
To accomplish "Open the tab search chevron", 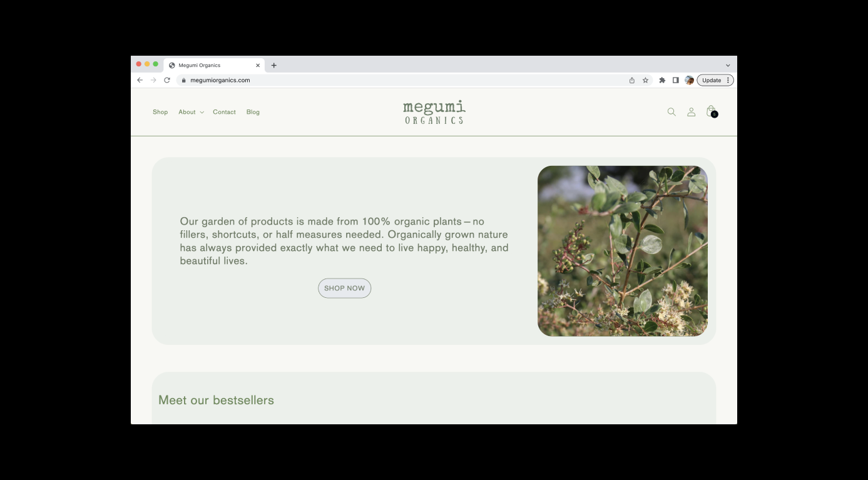I will [728, 65].
